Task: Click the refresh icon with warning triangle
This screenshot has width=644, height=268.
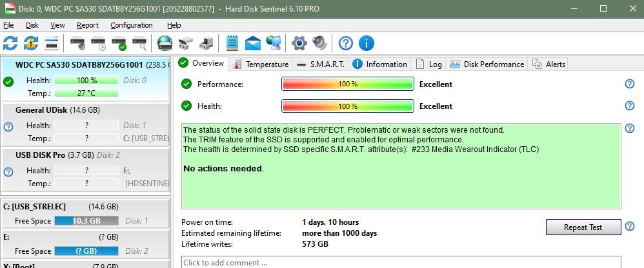Action: pyautogui.click(x=31, y=43)
